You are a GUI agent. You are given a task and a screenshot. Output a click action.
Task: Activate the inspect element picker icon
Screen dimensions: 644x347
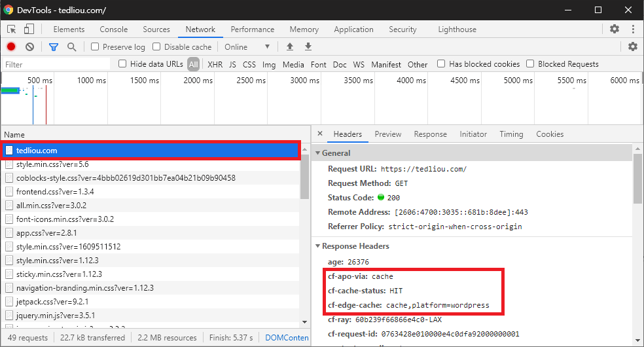12,29
